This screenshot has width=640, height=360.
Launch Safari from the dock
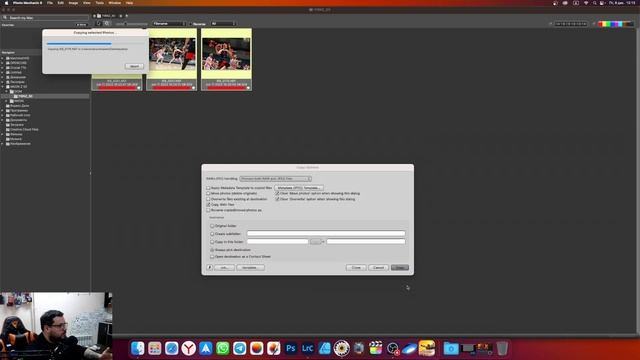171,348
